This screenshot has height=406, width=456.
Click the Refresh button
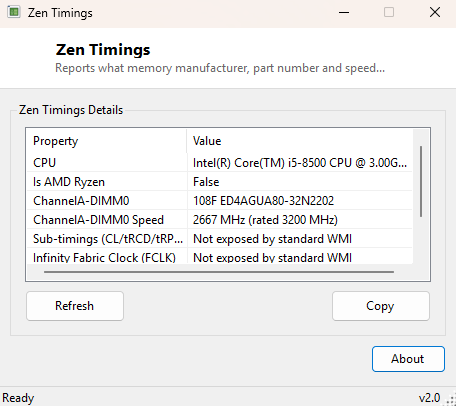point(75,306)
